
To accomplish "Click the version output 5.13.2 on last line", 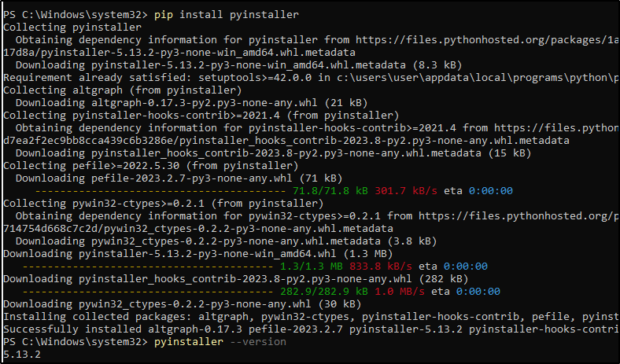I will coord(22,355).
